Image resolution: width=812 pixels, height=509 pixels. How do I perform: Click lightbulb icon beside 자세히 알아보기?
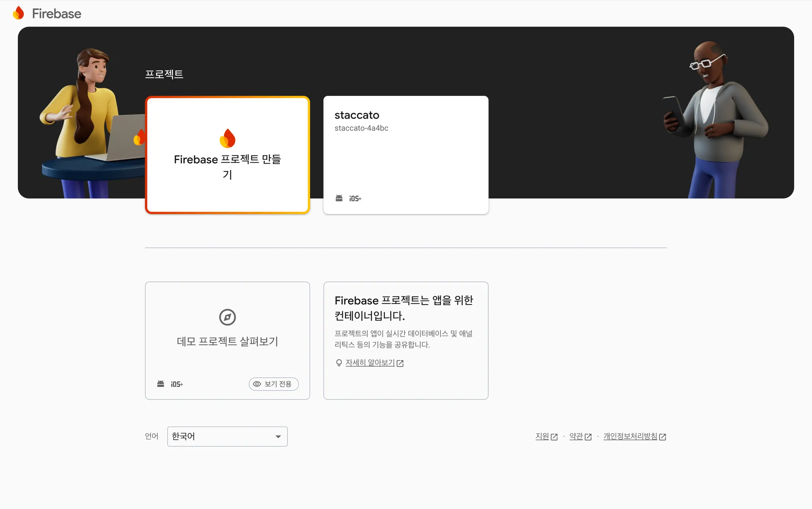[339, 363]
